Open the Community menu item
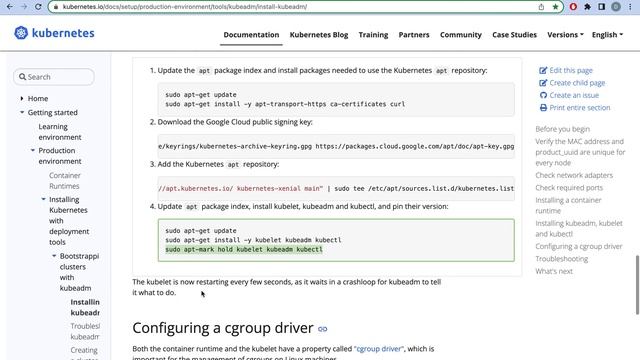The height and width of the screenshot is (360, 640). [x=460, y=35]
